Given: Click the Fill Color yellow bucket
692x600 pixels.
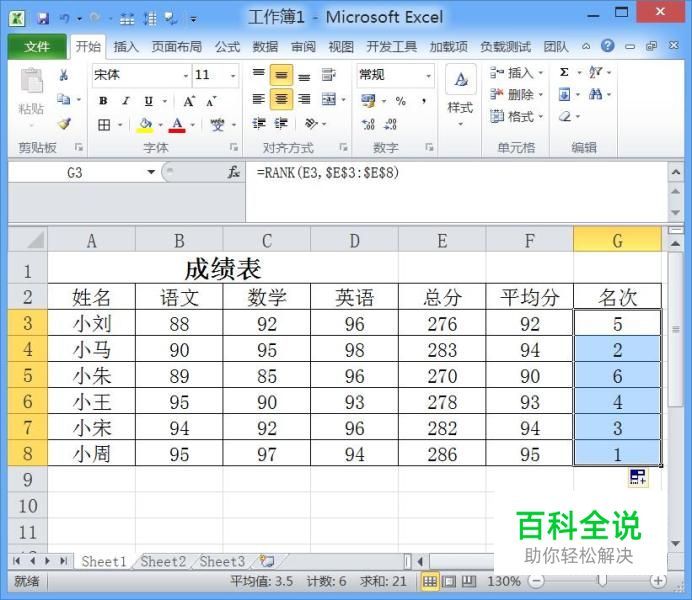Looking at the screenshot, I should (x=145, y=125).
